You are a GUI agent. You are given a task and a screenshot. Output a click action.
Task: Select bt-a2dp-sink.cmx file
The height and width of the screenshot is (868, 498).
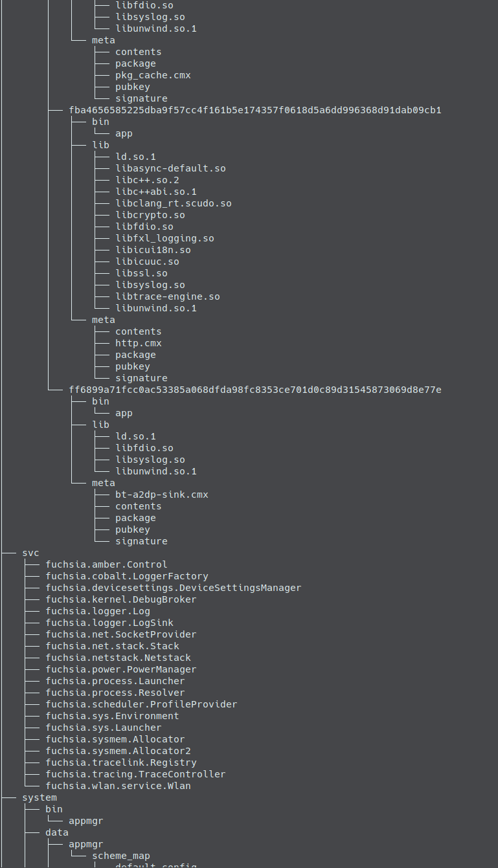coord(162,495)
